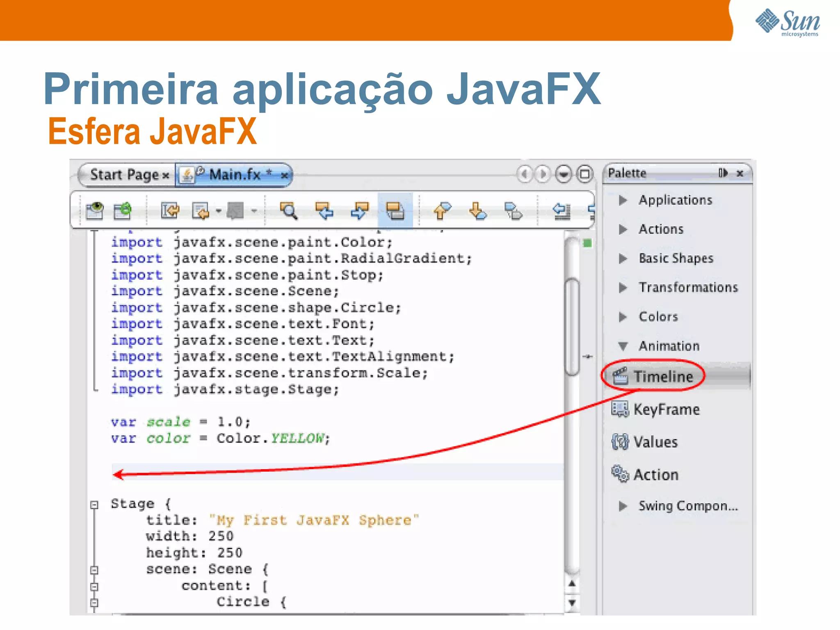Click the 'height: 250' line
The height and width of the screenshot is (630, 840).
194,553
